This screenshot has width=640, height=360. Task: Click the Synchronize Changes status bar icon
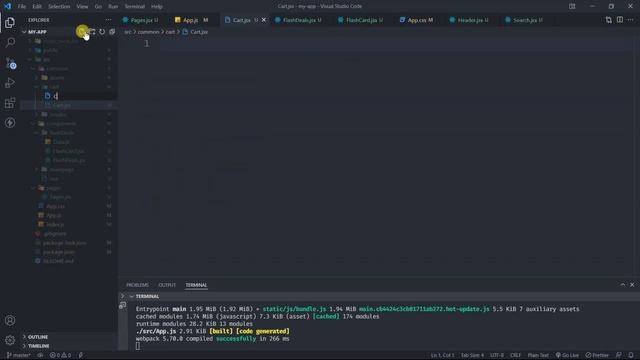[40, 355]
